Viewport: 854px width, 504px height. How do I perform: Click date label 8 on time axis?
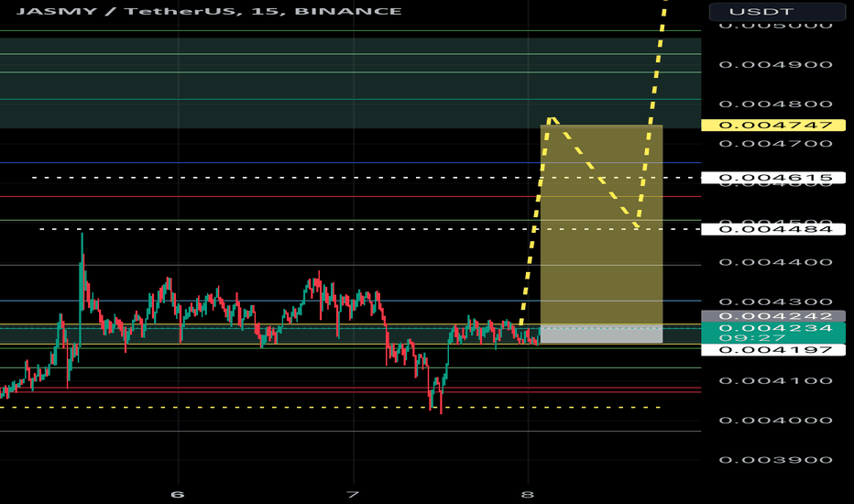[x=527, y=495]
